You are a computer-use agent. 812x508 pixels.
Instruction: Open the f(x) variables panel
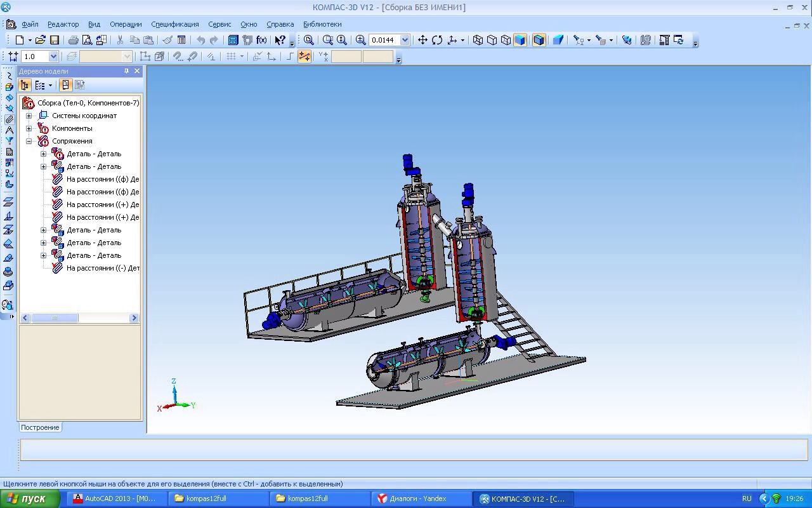click(x=261, y=40)
